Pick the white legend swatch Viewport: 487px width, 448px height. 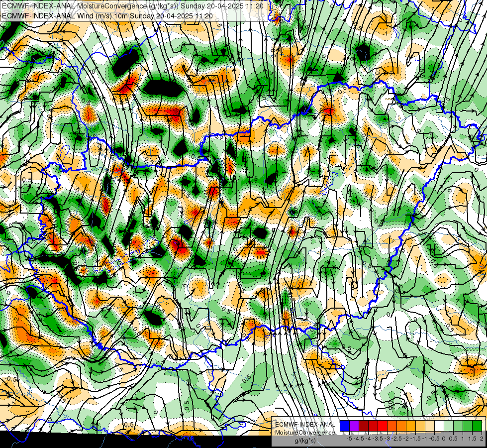tap(439, 426)
